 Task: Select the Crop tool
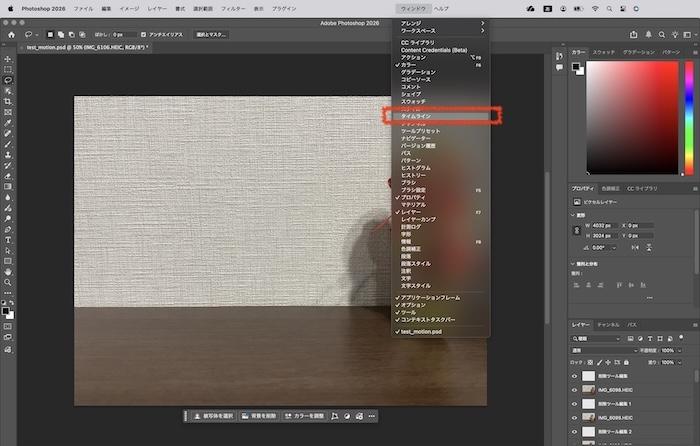(8, 101)
